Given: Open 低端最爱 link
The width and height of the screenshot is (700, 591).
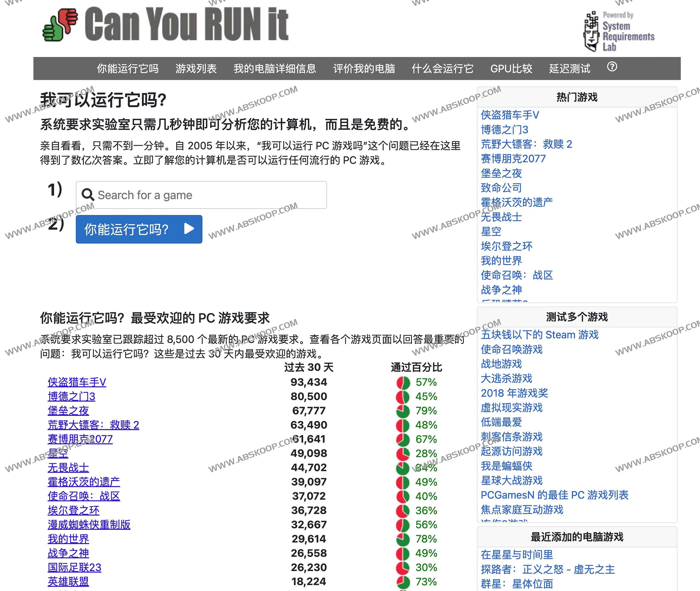Looking at the screenshot, I should pos(501,422).
